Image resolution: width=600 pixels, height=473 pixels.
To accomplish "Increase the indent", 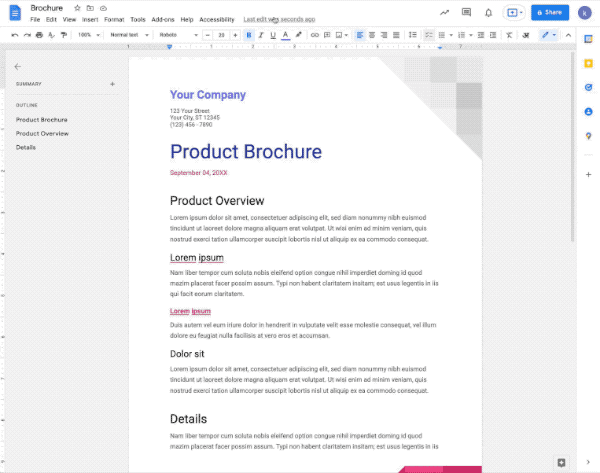I will click(493, 35).
